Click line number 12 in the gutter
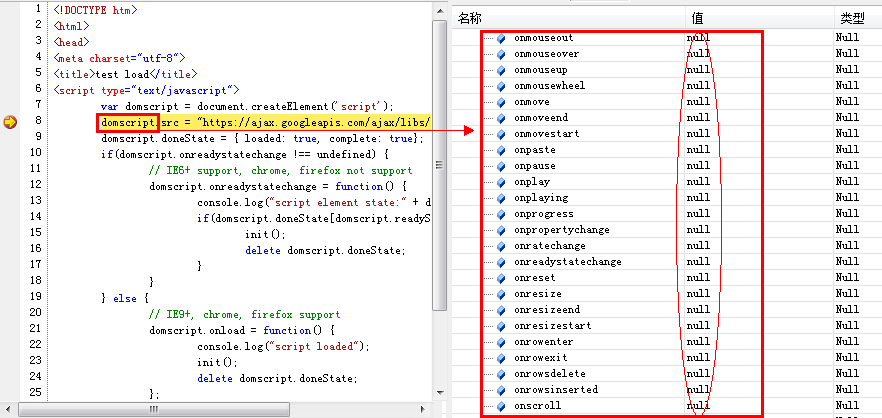882x418 pixels. (x=35, y=185)
